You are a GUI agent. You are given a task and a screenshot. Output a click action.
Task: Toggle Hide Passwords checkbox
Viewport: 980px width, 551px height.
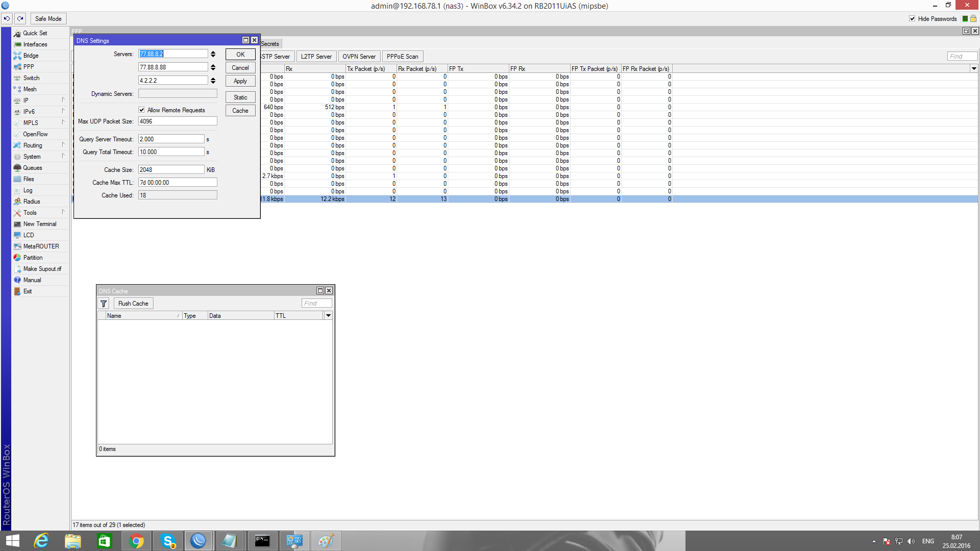[x=912, y=19]
